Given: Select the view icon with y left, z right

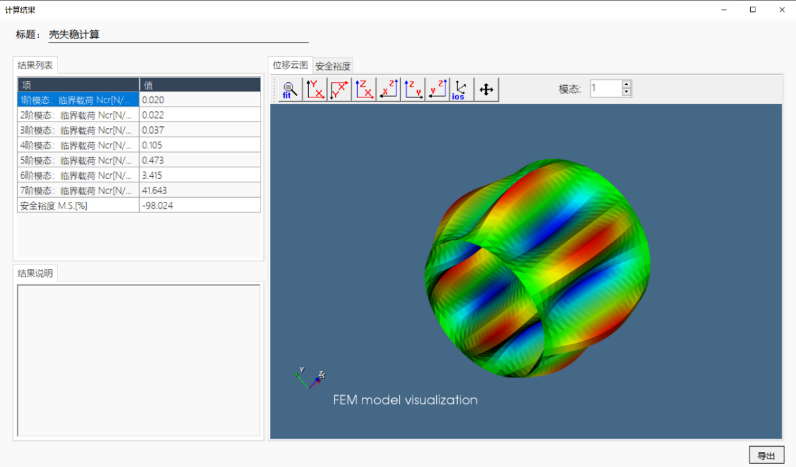Looking at the screenshot, I should point(437,90).
